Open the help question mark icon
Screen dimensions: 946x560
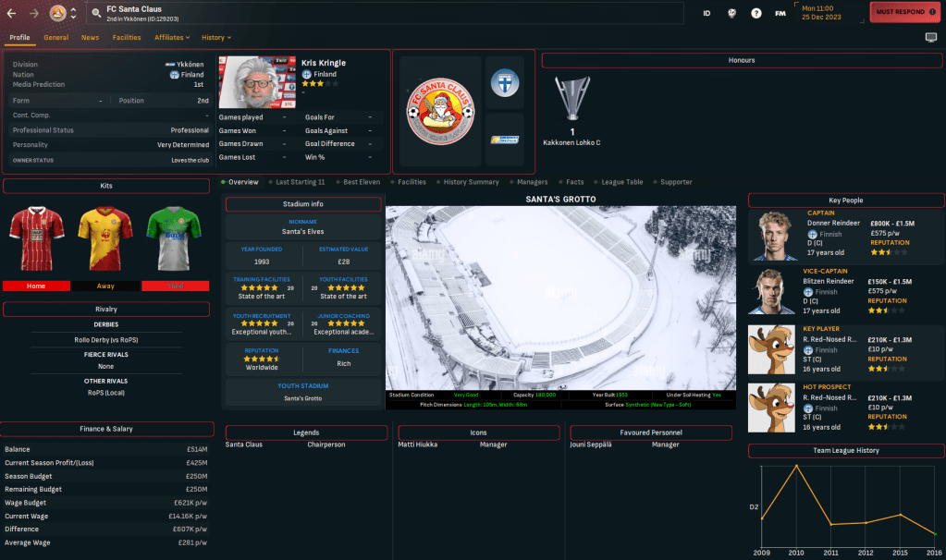[x=756, y=13]
